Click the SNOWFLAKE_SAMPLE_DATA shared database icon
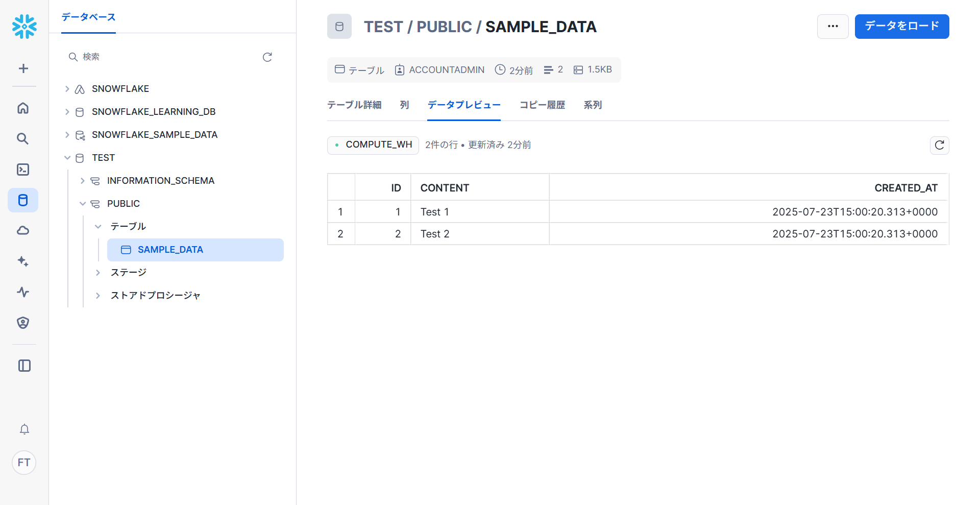980x505 pixels. (80, 135)
